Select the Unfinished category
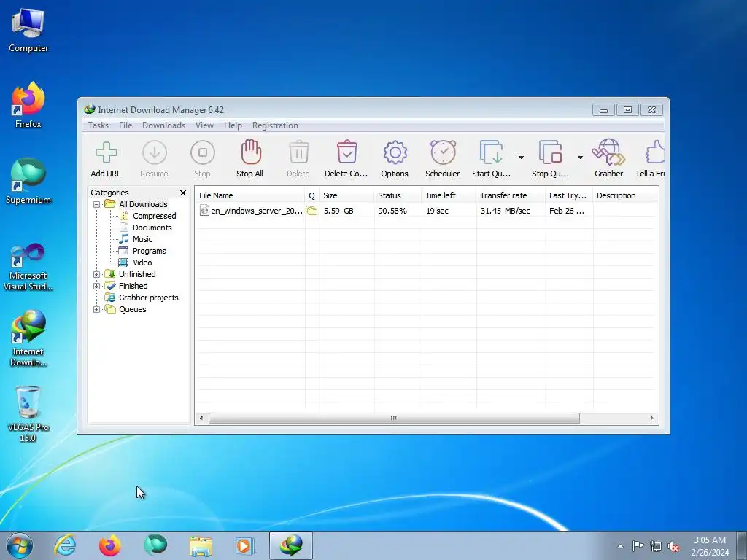This screenshot has height=560, width=747. (137, 274)
